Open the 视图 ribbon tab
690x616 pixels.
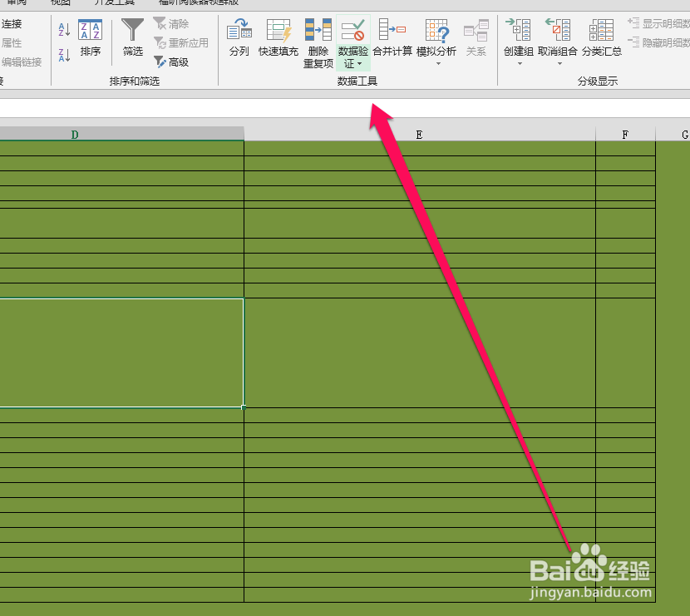tap(61, 2)
